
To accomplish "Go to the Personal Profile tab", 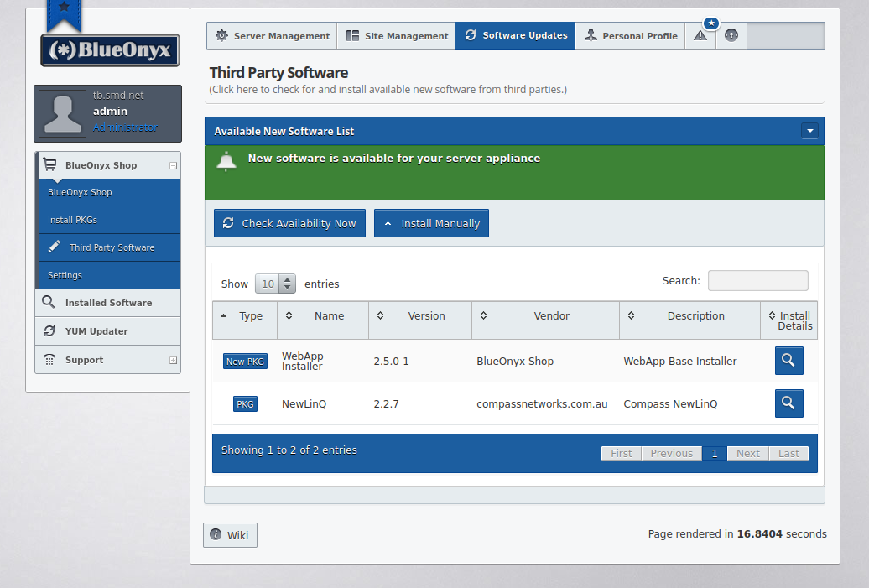I will (631, 36).
